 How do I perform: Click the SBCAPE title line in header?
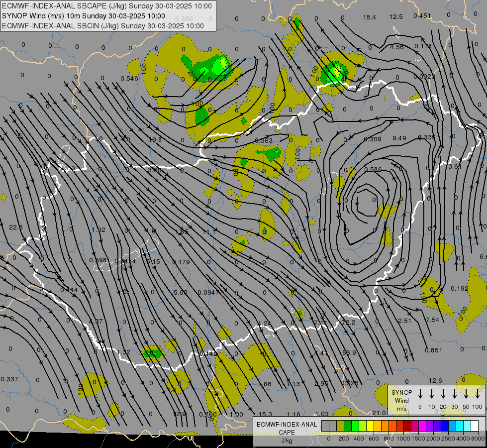coord(107,6)
